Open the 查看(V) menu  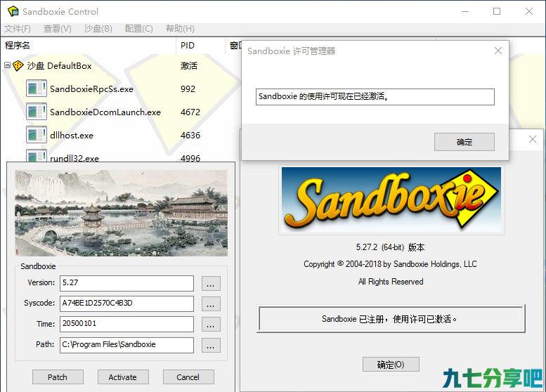point(58,29)
